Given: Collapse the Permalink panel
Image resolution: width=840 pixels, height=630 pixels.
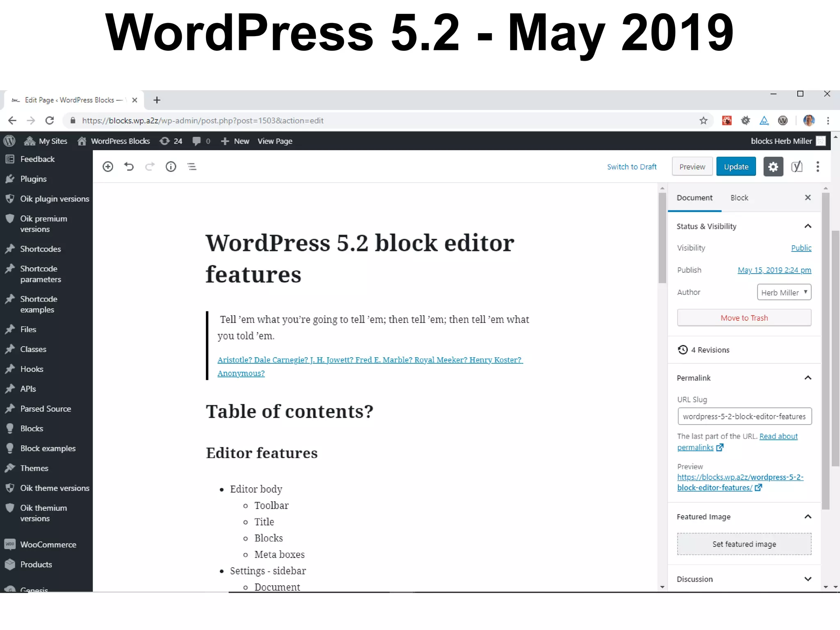Looking at the screenshot, I should coord(744,378).
